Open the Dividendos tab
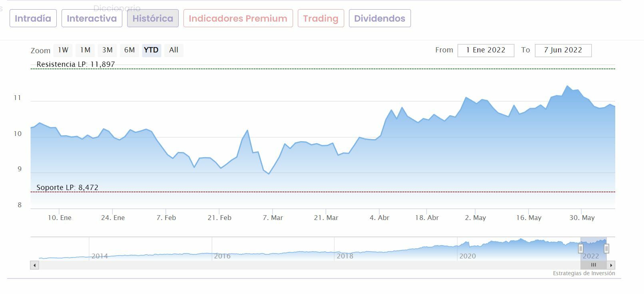The height and width of the screenshot is (294, 644). pyautogui.click(x=379, y=18)
